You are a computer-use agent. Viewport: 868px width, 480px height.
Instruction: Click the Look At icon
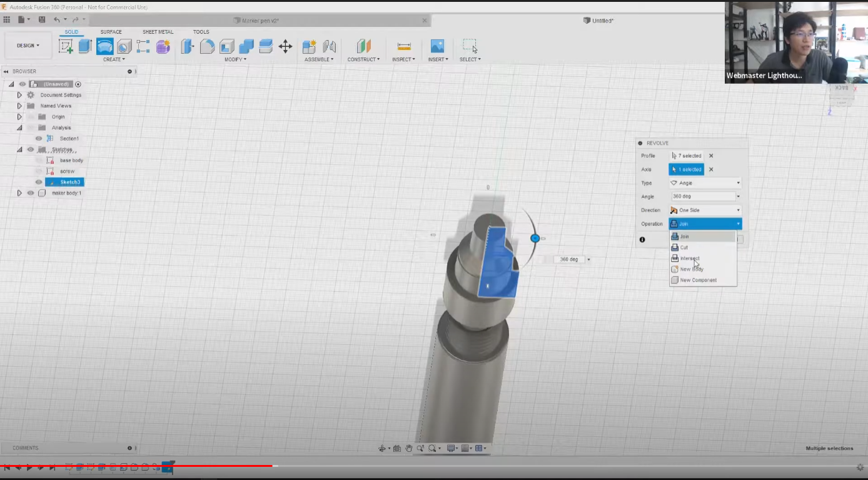coord(397,448)
